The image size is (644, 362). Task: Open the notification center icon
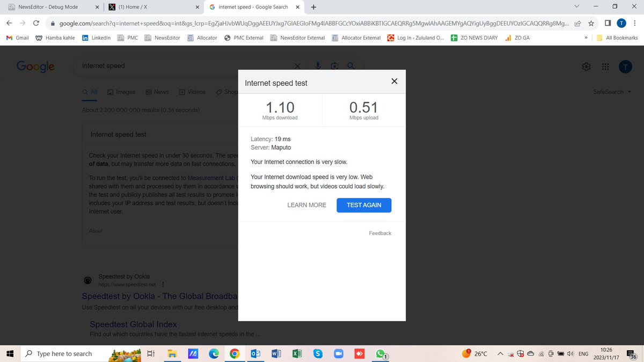click(x=632, y=353)
